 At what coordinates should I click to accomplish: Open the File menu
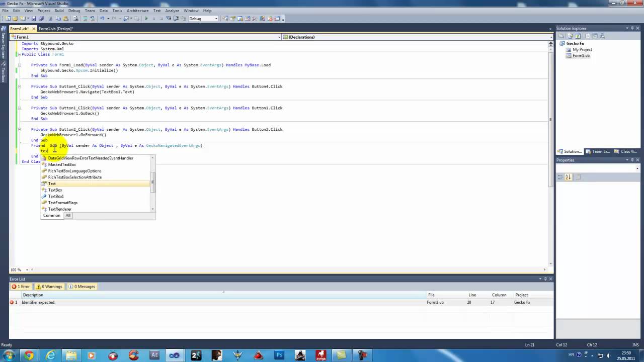5,11
